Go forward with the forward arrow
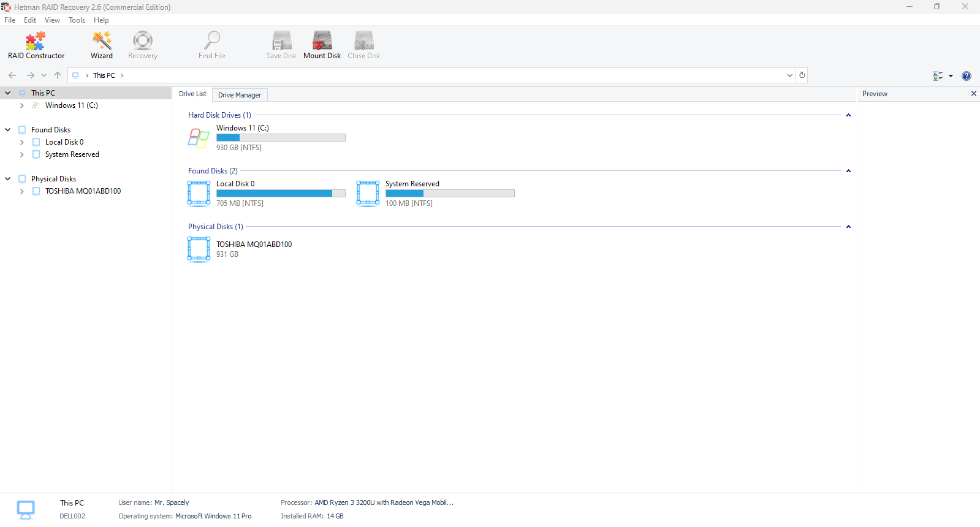Image resolution: width=980 pixels, height=527 pixels. pos(30,75)
